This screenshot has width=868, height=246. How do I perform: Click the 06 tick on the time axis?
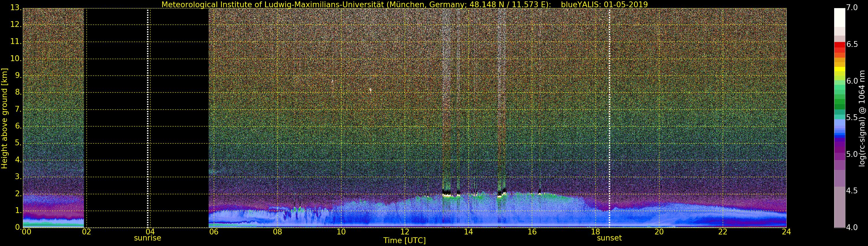[214, 232]
